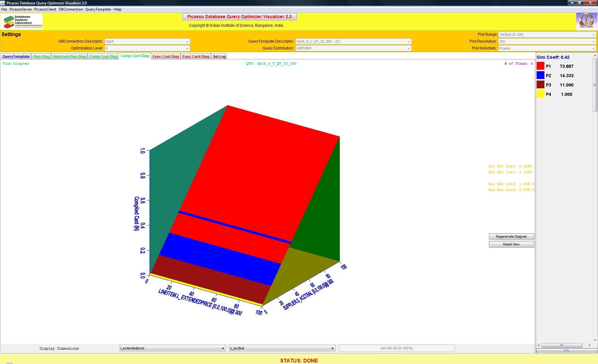Click the Reset View button
598x364 pixels.
tap(511, 244)
